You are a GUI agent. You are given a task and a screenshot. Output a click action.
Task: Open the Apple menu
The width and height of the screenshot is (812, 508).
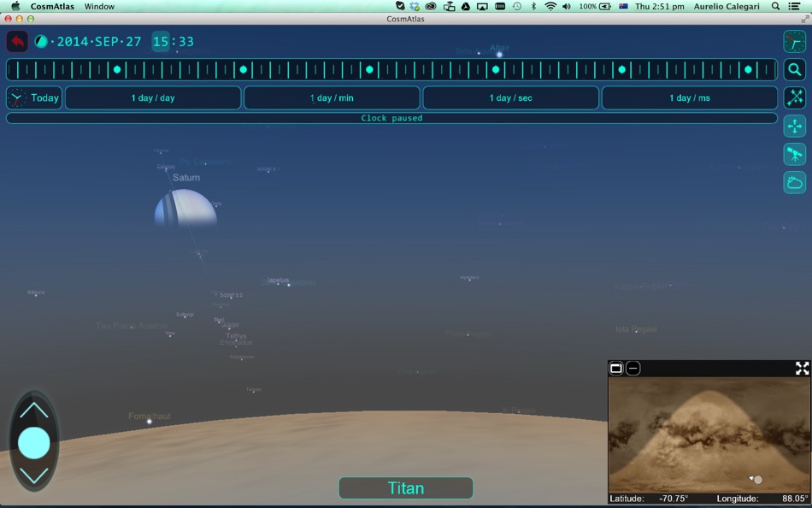(15, 6)
